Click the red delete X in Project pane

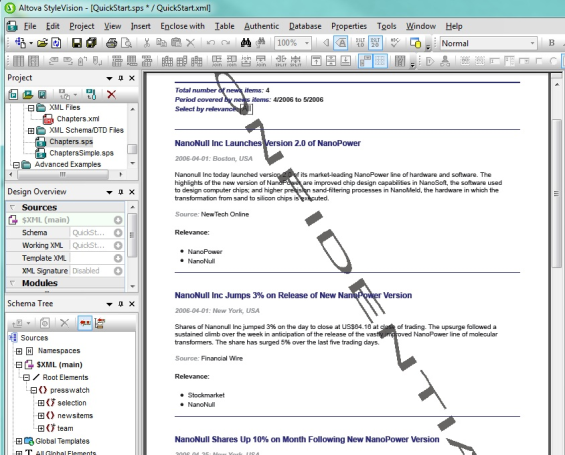[x=111, y=95]
